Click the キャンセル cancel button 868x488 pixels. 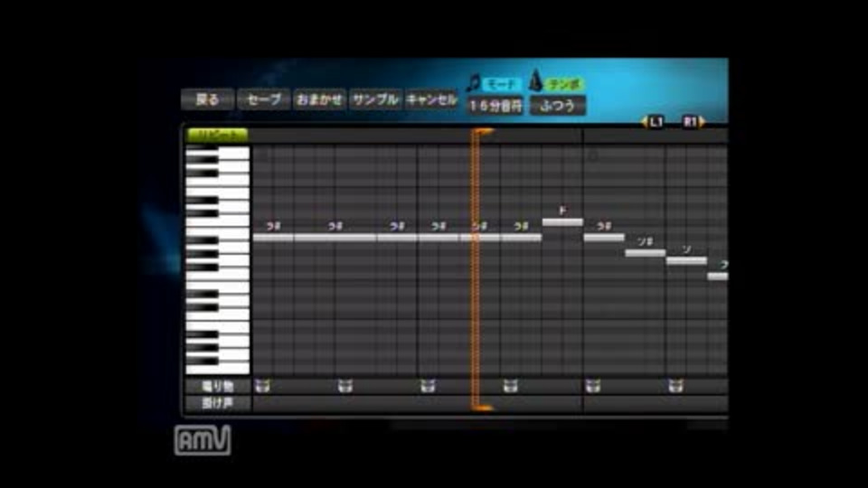coord(431,99)
